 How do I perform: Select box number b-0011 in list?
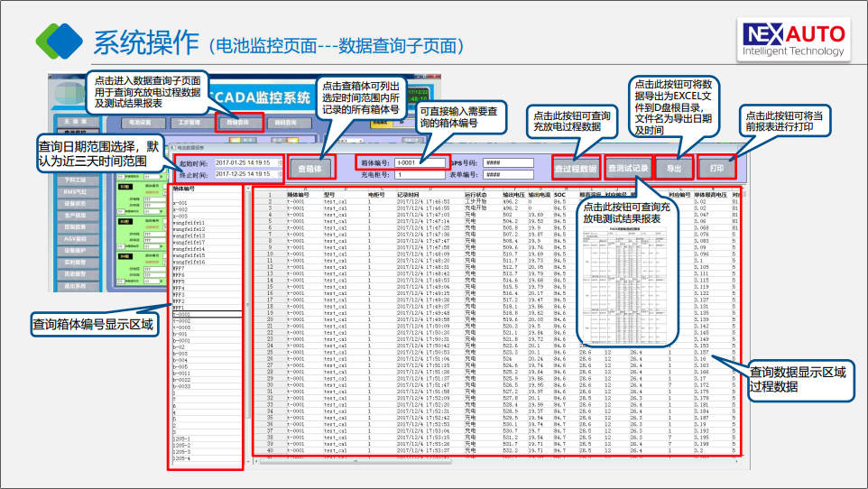[x=207, y=374]
